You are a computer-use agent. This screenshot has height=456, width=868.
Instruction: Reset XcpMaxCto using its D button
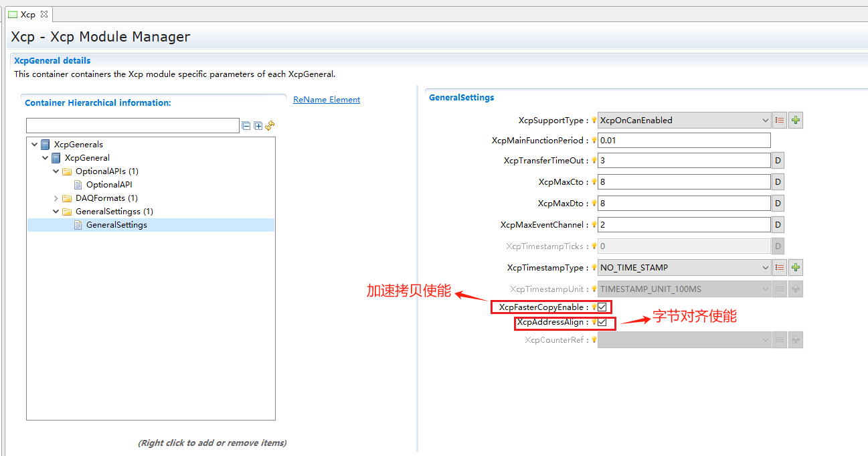click(778, 181)
